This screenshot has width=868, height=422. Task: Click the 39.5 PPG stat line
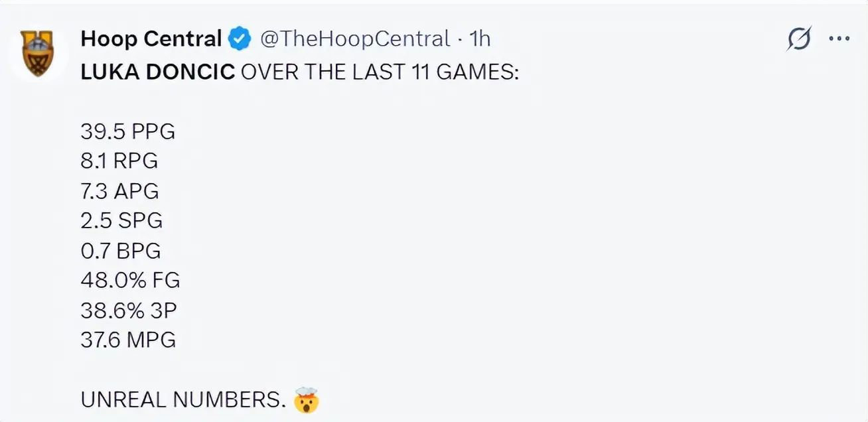pyautogui.click(x=128, y=131)
